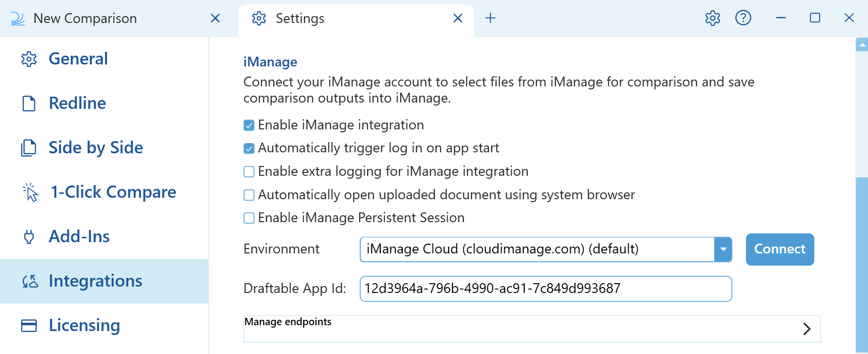The image size is (868, 354).
Task: Click the plus icon to add a new tab
Action: point(490,18)
